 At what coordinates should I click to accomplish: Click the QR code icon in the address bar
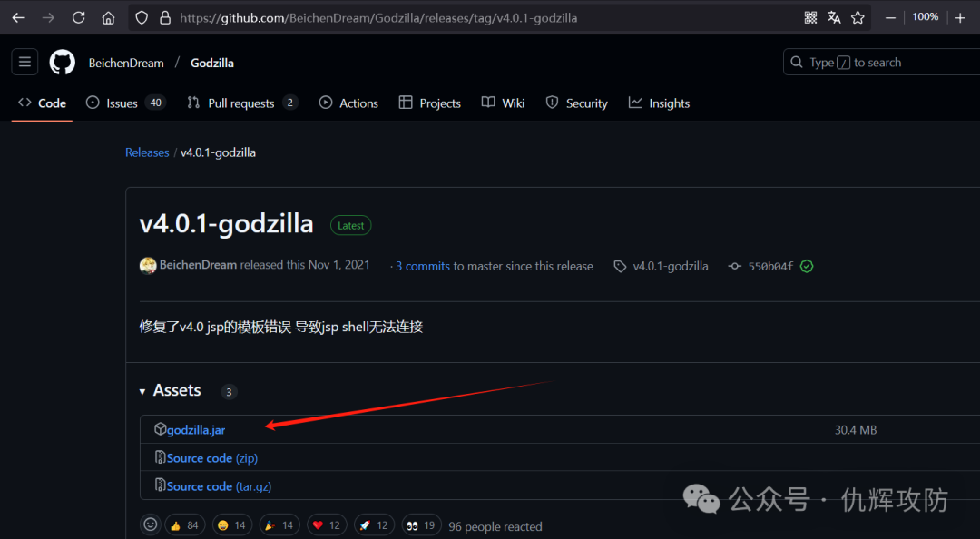click(810, 17)
